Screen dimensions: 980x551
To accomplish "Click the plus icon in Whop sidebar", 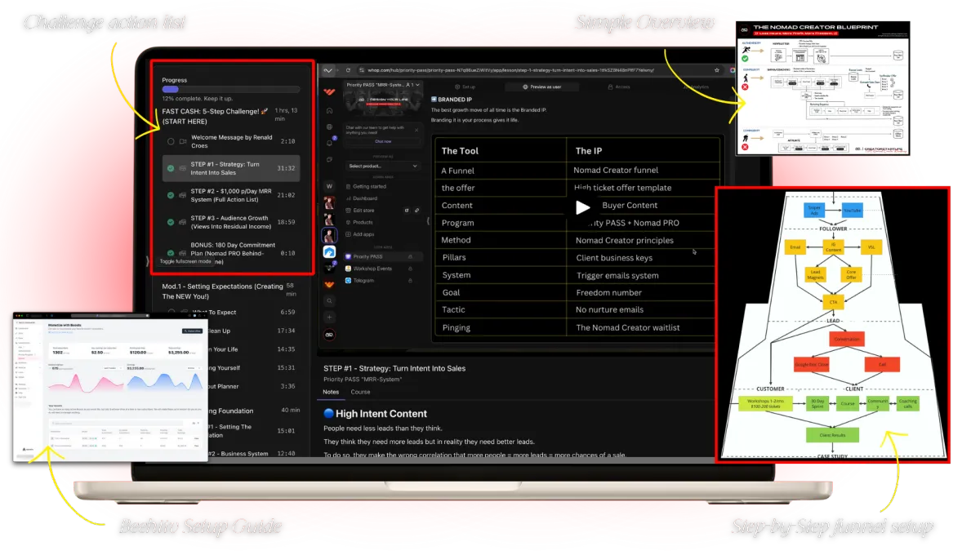I will [329, 317].
